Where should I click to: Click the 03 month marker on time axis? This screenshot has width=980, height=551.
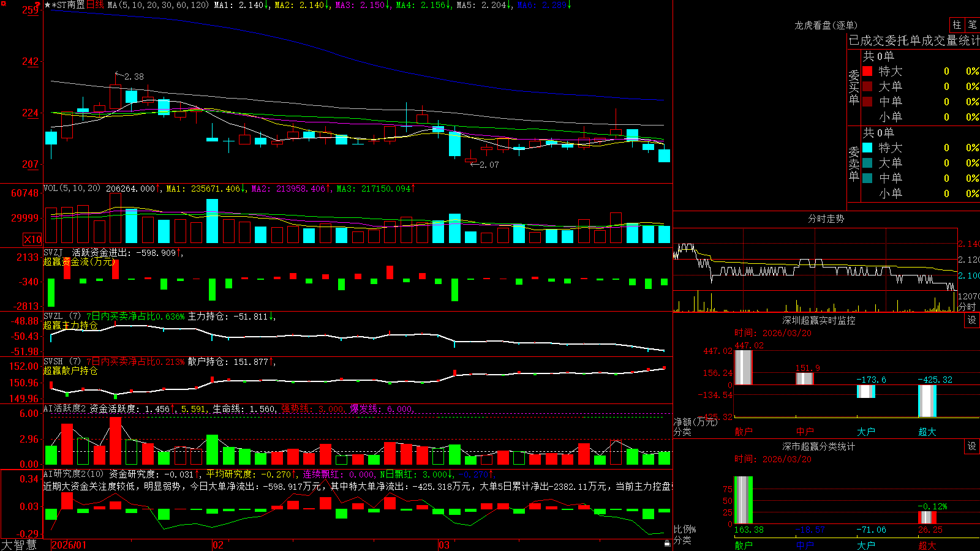click(444, 545)
